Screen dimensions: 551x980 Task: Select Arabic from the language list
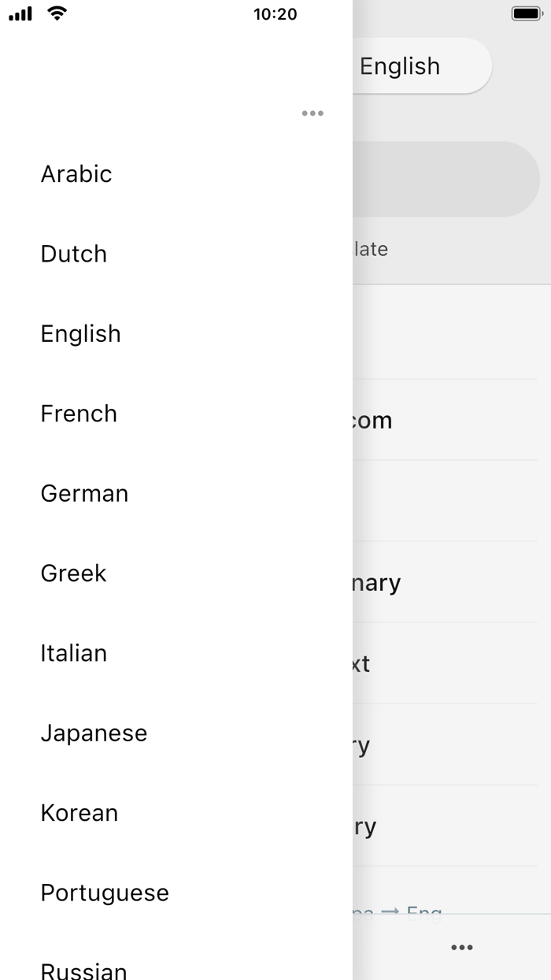[x=76, y=174]
